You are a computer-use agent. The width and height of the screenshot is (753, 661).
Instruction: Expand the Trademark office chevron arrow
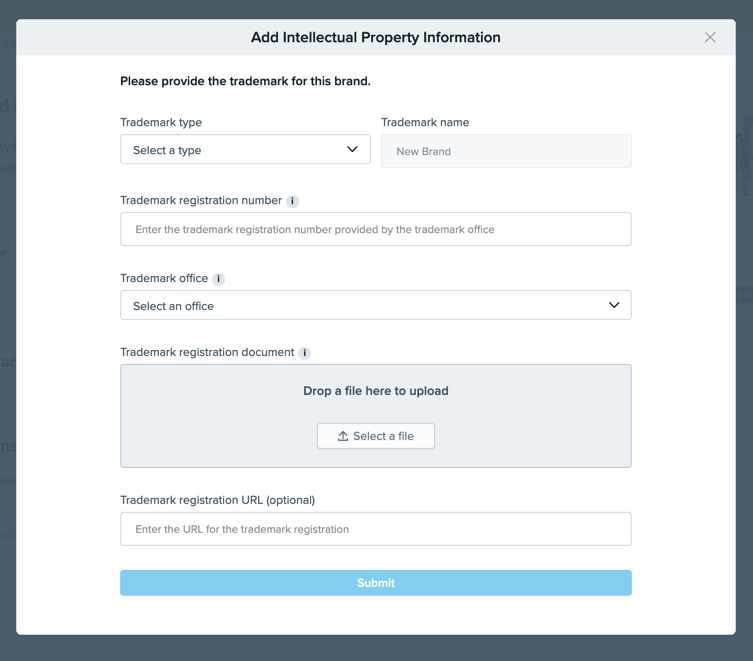point(614,305)
